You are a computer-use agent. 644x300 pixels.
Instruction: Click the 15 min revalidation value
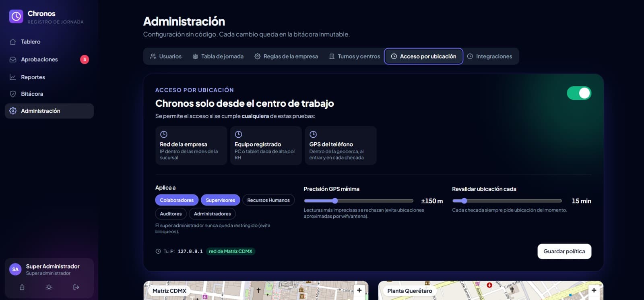(x=582, y=201)
